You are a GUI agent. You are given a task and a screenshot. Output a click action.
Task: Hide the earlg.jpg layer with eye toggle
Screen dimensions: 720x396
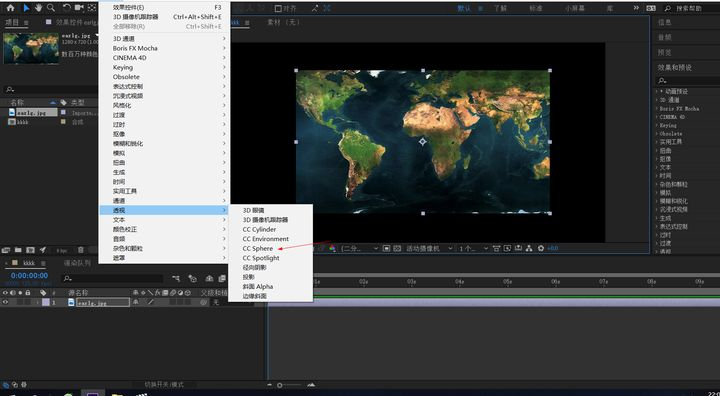tap(6, 302)
